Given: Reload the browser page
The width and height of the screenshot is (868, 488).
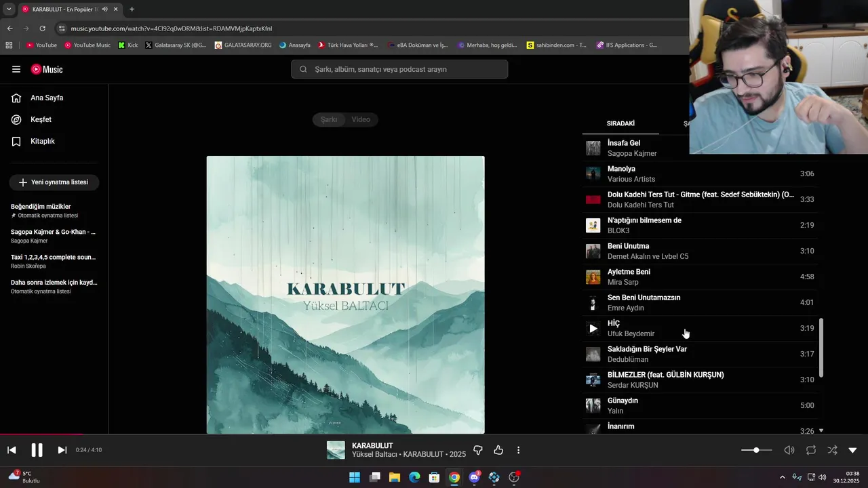Looking at the screenshot, I should pos(42,28).
